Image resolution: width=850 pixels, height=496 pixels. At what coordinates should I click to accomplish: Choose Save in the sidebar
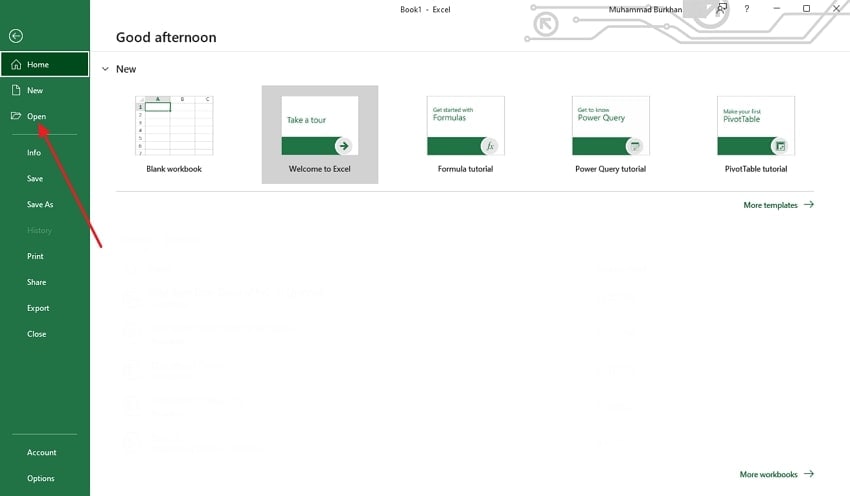pyautogui.click(x=35, y=178)
